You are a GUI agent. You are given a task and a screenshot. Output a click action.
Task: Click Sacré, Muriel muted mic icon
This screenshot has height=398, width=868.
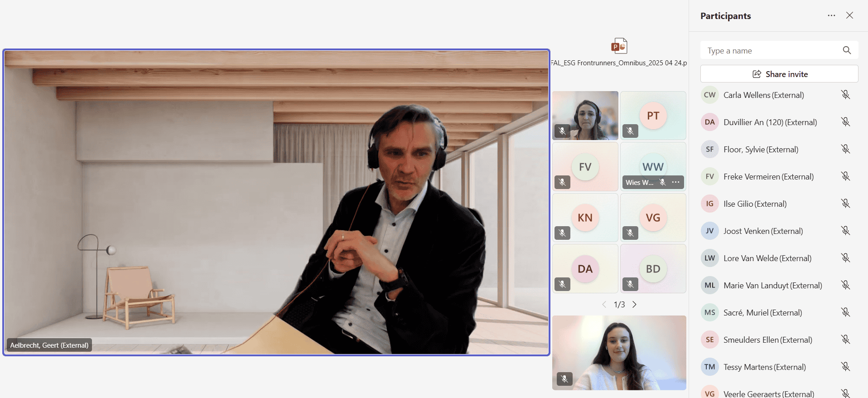pyautogui.click(x=845, y=312)
